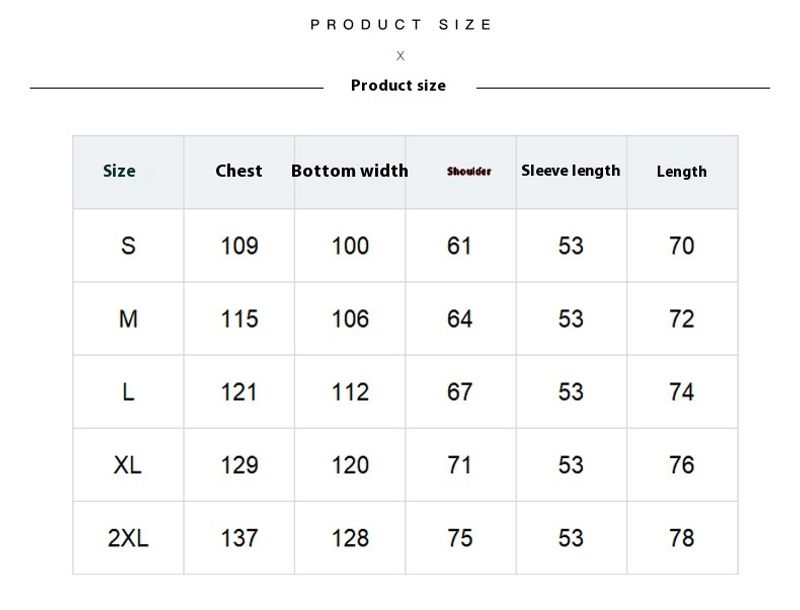Select chest value 137 in 2XL row

pyautogui.click(x=239, y=538)
